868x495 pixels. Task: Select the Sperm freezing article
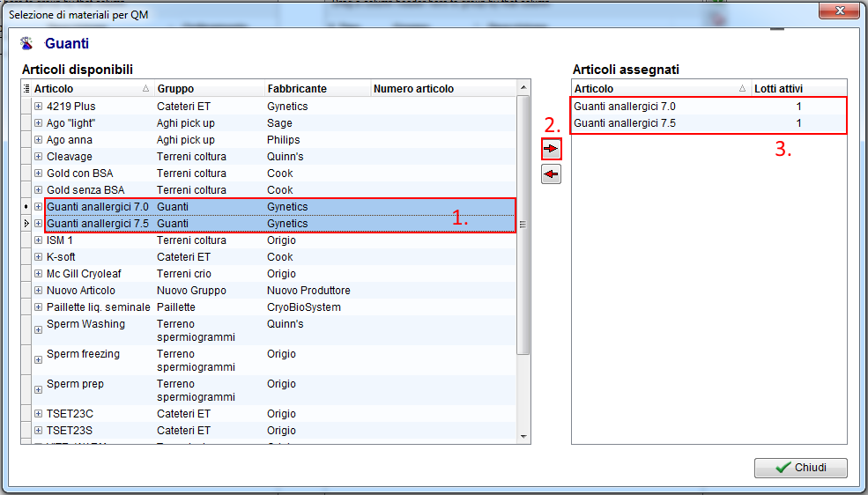(83, 354)
